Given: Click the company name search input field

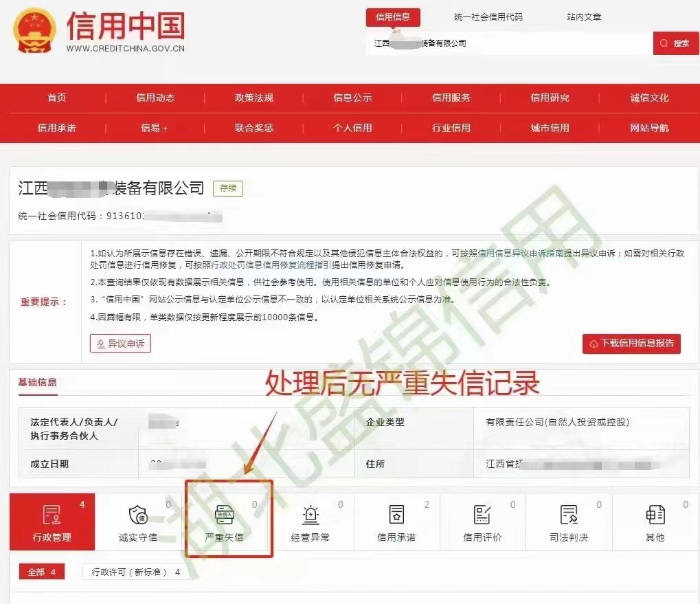Looking at the screenshot, I should 508,43.
